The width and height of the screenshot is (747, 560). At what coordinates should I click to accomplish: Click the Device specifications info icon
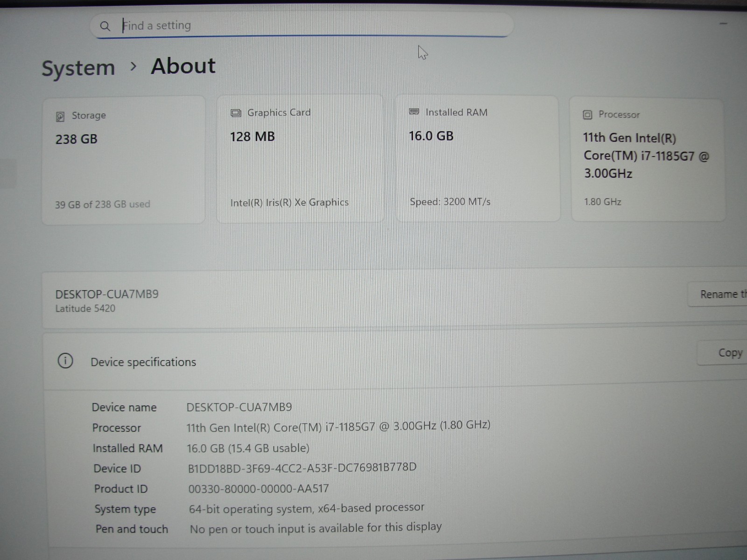(65, 361)
